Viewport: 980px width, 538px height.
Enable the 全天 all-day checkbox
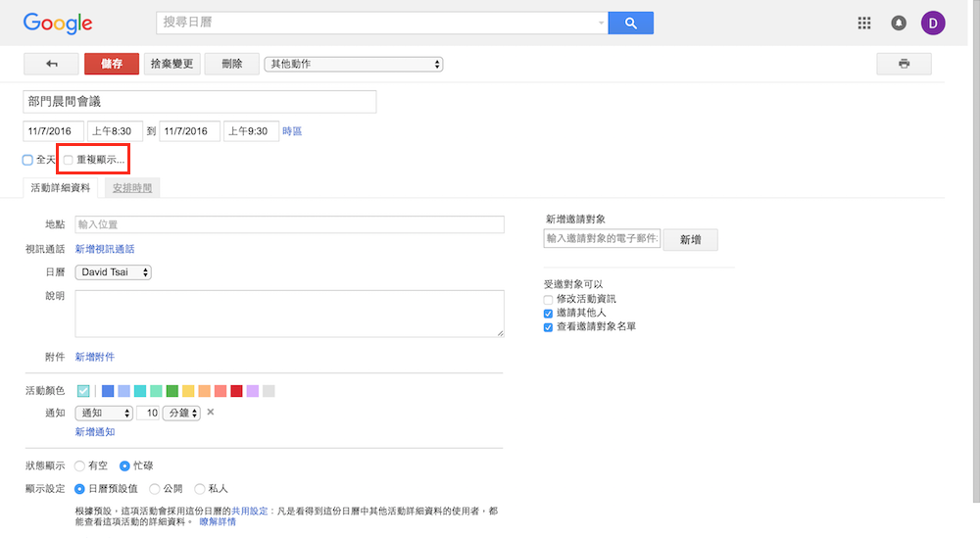(27, 160)
